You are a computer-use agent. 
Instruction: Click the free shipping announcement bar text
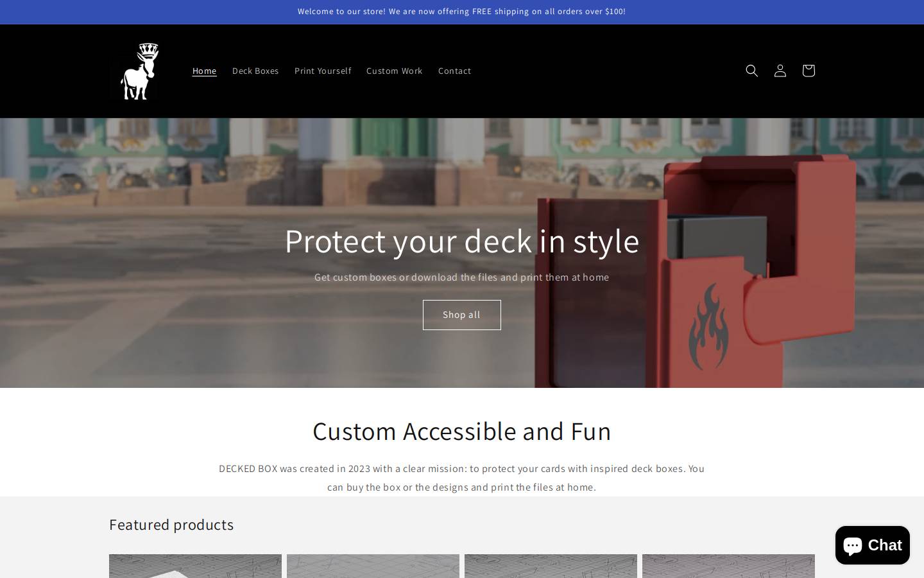[x=461, y=12]
